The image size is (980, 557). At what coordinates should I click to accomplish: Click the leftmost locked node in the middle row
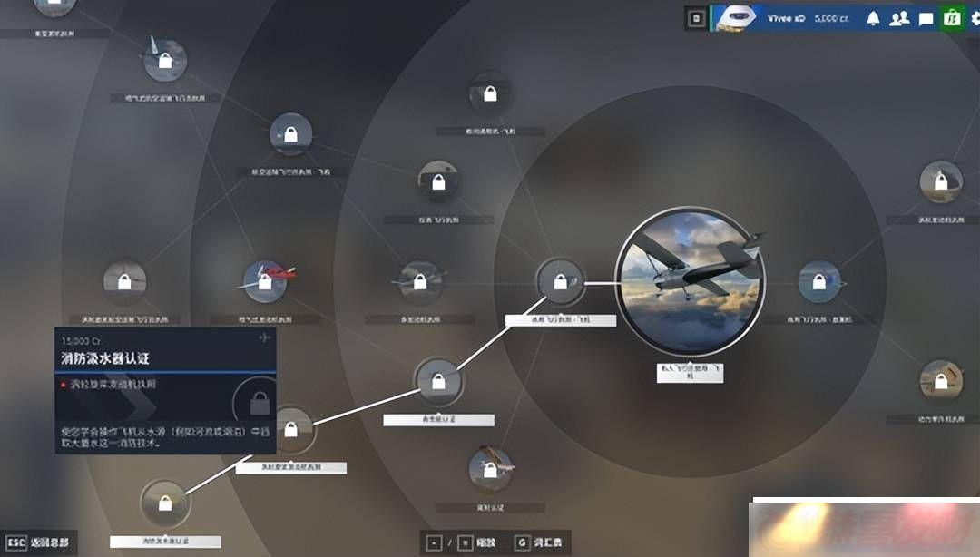pyautogui.click(x=125, y=282)
